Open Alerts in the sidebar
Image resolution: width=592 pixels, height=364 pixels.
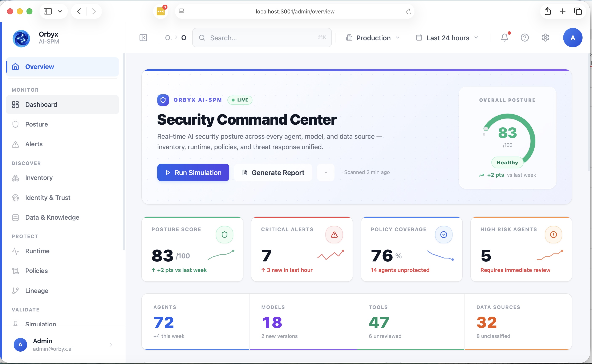[x=62, y=144]
